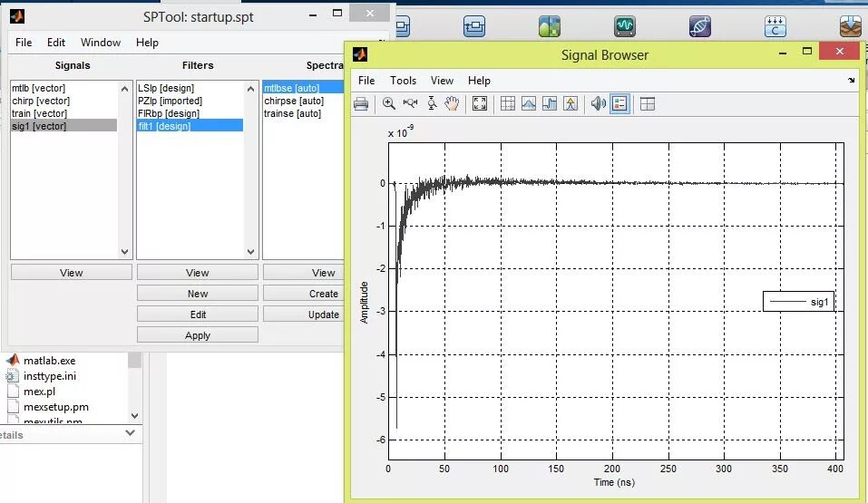Click View button under Signals list
The image size is (868, 503).
point(72,272)
